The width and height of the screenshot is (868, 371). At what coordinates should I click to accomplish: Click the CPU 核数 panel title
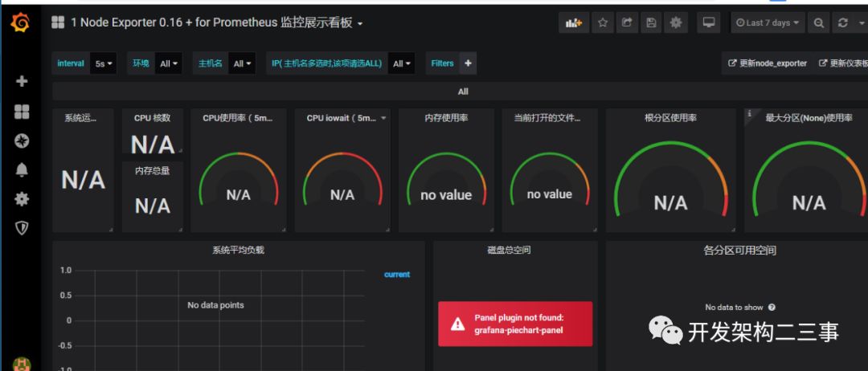[x=152, y=118]
